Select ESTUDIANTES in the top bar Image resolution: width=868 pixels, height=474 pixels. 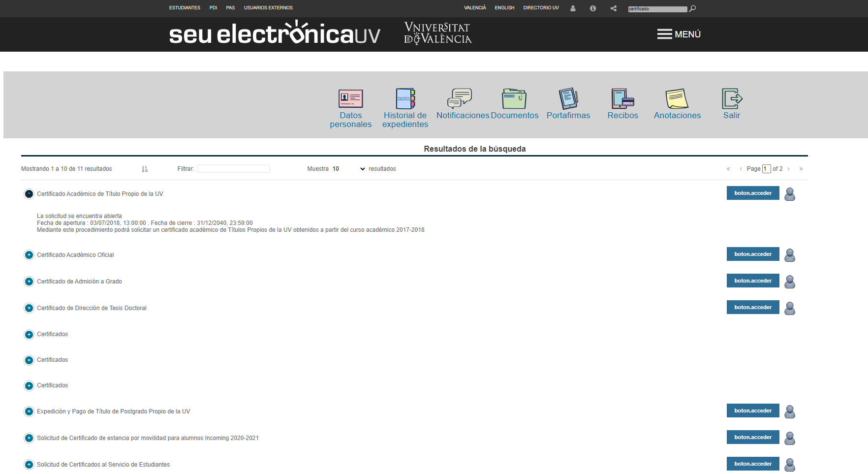185,8
